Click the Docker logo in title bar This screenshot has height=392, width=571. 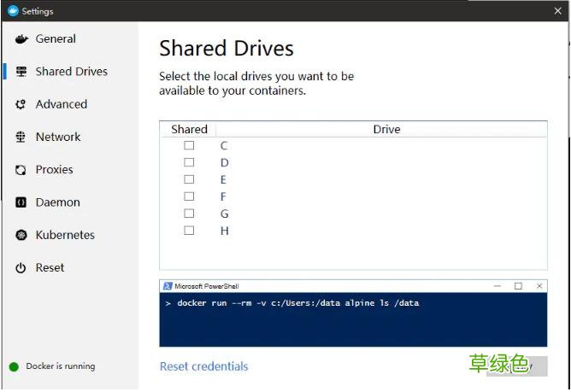click(13, 11)
